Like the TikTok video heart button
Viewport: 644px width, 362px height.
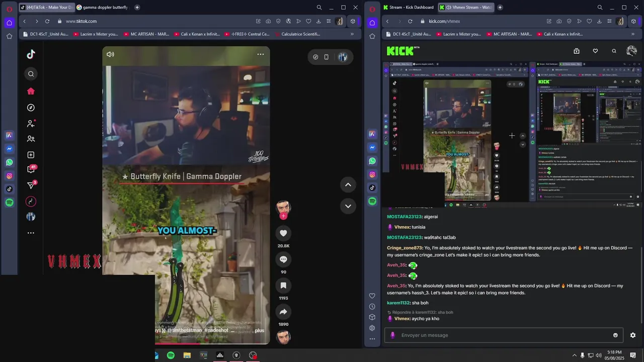click(x=283, y=233)
